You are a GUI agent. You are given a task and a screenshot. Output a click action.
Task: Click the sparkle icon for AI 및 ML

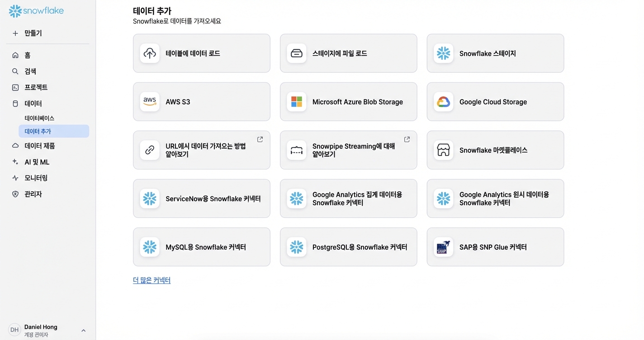(15, 162)
